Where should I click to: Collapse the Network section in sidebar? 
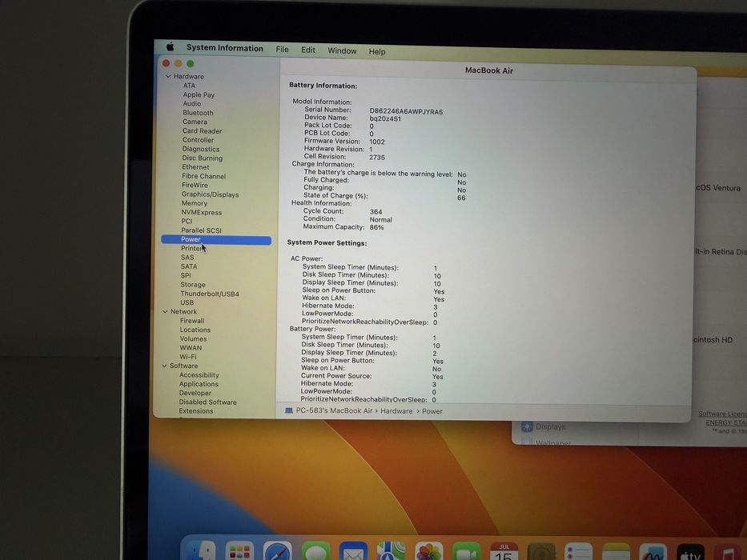point(165,311)
